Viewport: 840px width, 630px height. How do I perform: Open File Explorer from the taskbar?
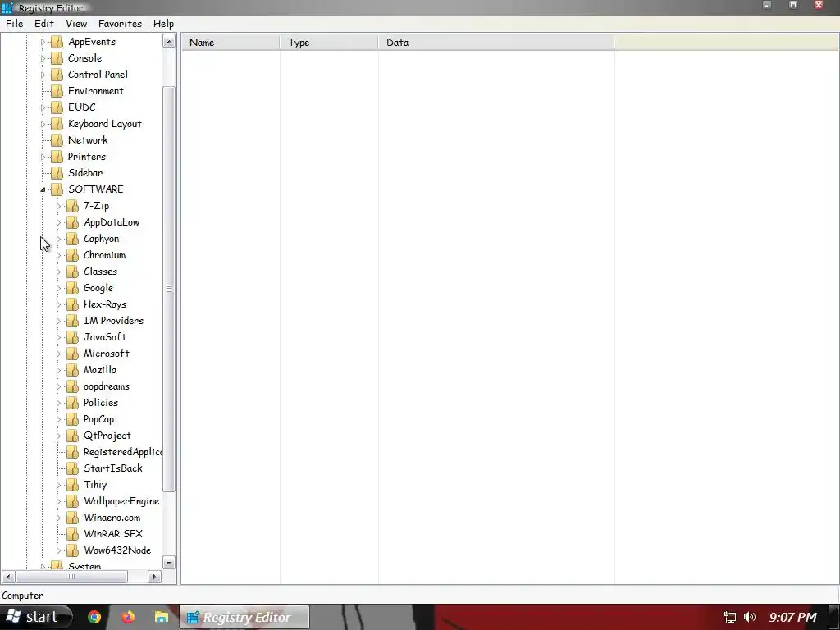tap(162, 617)
